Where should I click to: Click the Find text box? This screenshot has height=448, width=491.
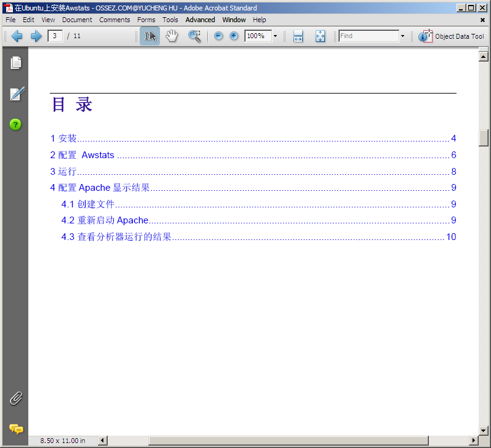pos(369,36)
